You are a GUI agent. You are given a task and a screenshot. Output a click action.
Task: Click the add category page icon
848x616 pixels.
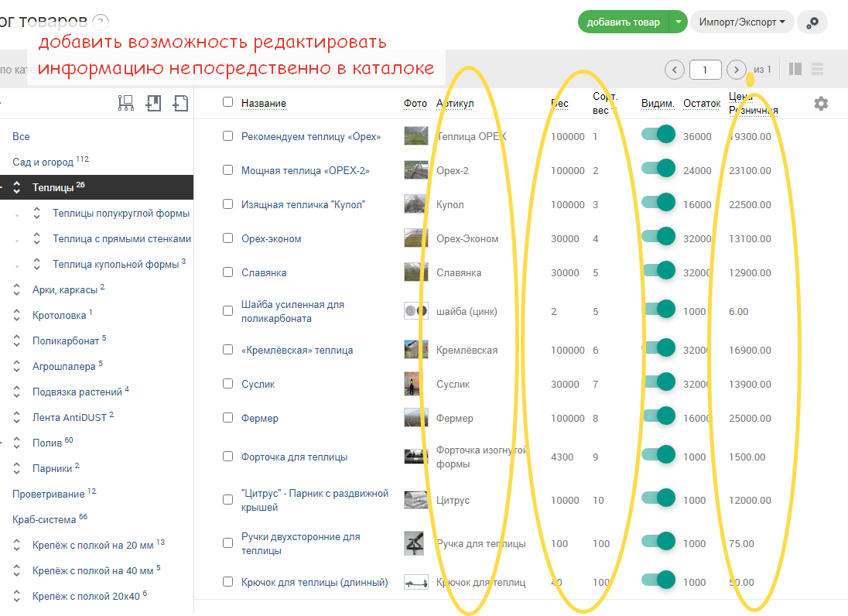coord(180,103)
